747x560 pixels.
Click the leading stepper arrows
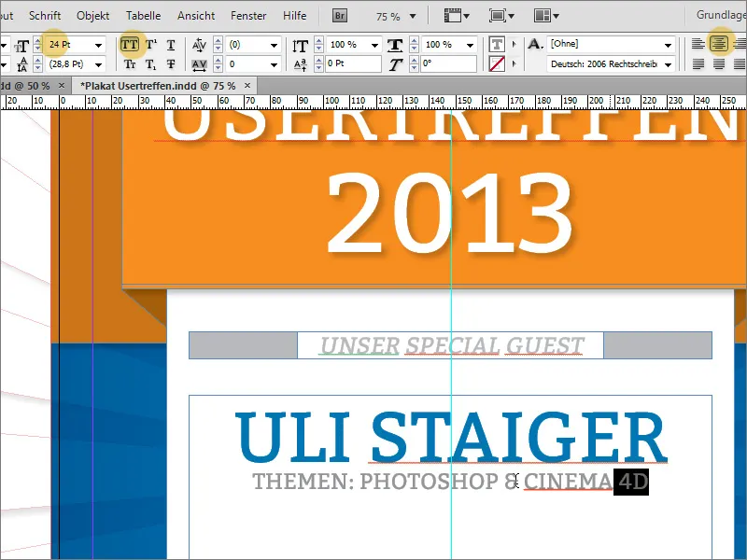pyautogui.click(x=38, y=64)
